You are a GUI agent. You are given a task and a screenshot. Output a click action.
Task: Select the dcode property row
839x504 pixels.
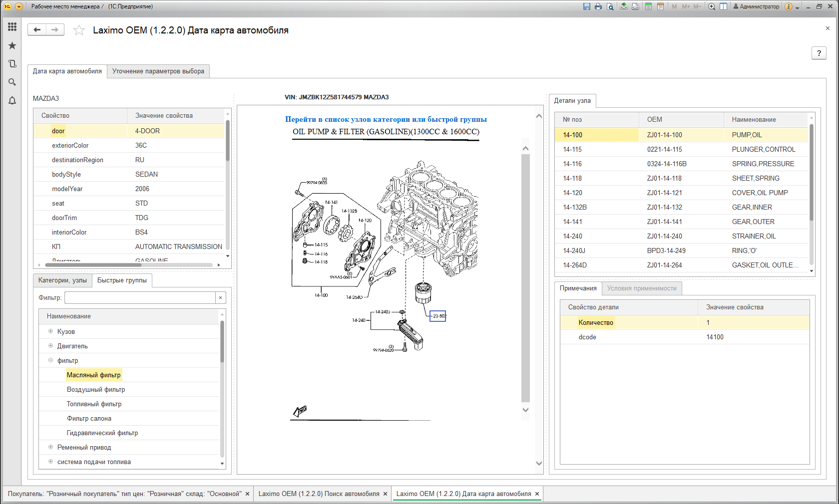click(685, 337)
